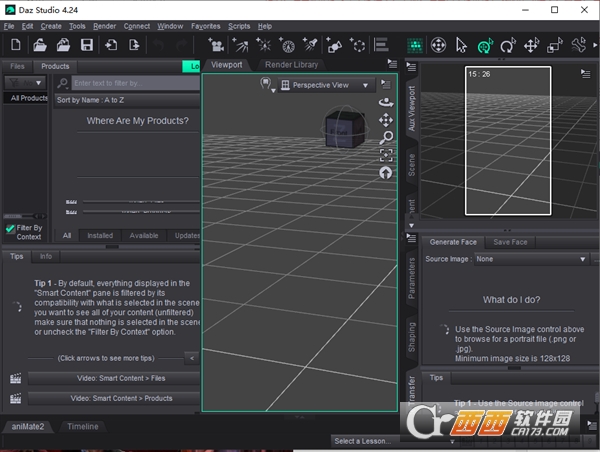Screen dimensions: 600x452
Task: Open the viewport pane options menu icon
Action: click(x=392, y=64)
